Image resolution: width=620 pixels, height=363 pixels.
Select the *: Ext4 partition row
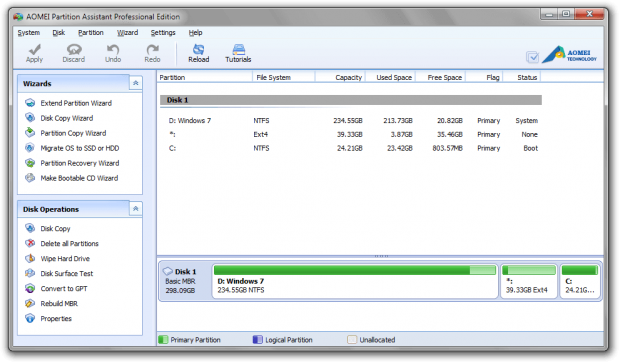click(350, 134)
